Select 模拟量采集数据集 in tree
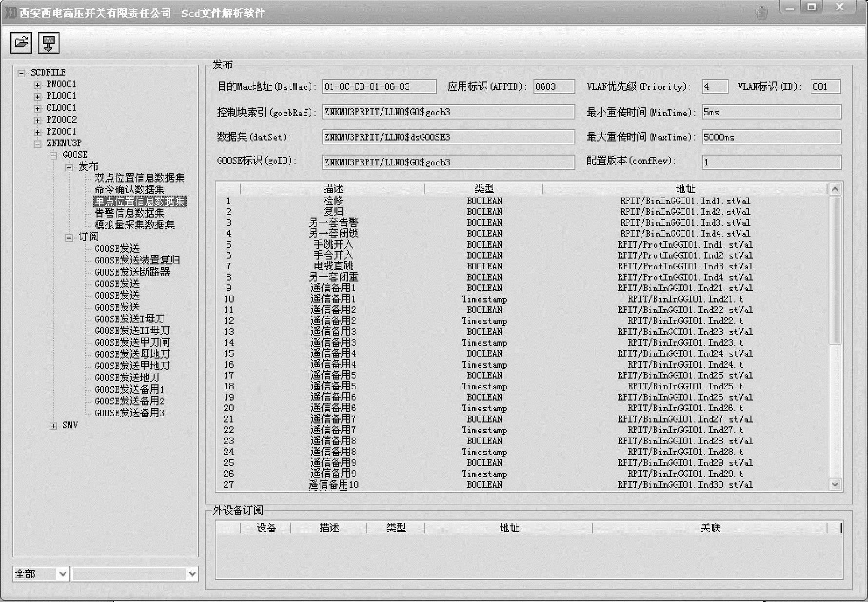868x602 pixels. 135,225
